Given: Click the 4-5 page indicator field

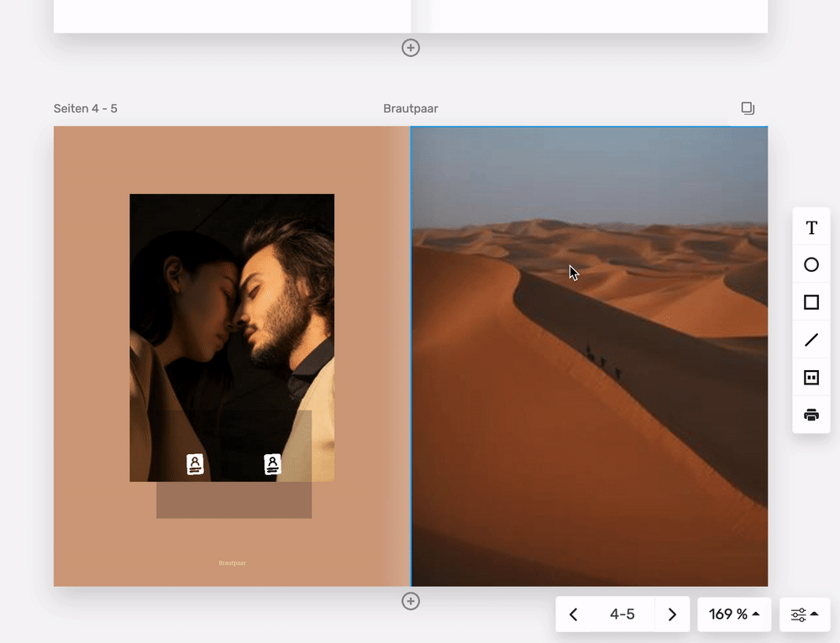Looking at the screenshot, I should [622, 614].
